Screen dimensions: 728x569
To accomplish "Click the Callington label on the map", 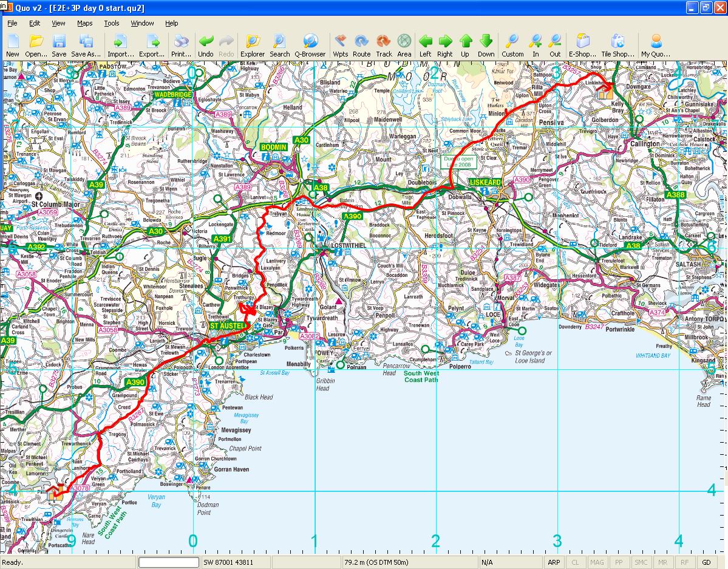I will [645, 144].
